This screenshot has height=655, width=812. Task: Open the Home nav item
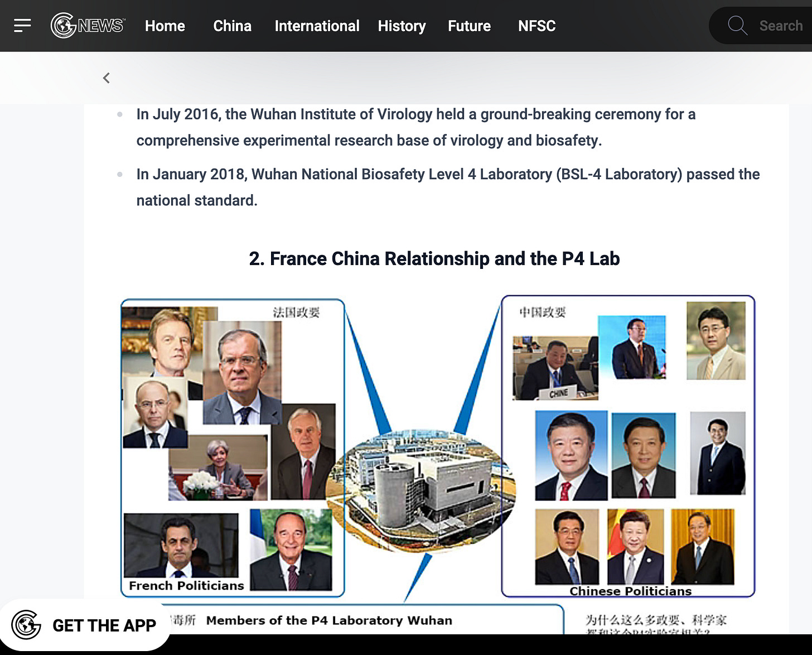(165, 26)
